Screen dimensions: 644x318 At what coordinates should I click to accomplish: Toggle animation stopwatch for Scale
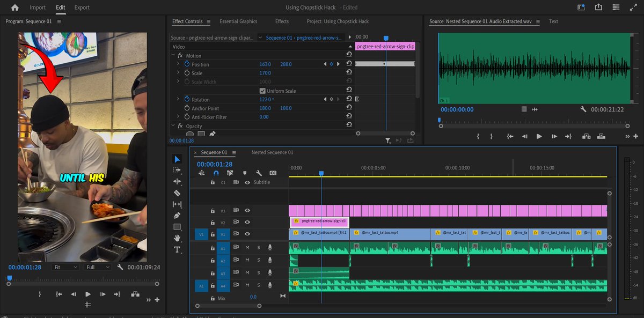point(187,73)
